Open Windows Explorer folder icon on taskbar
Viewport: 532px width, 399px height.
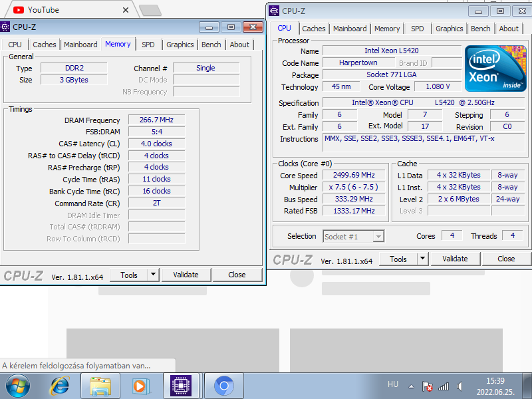coord(100,386)
